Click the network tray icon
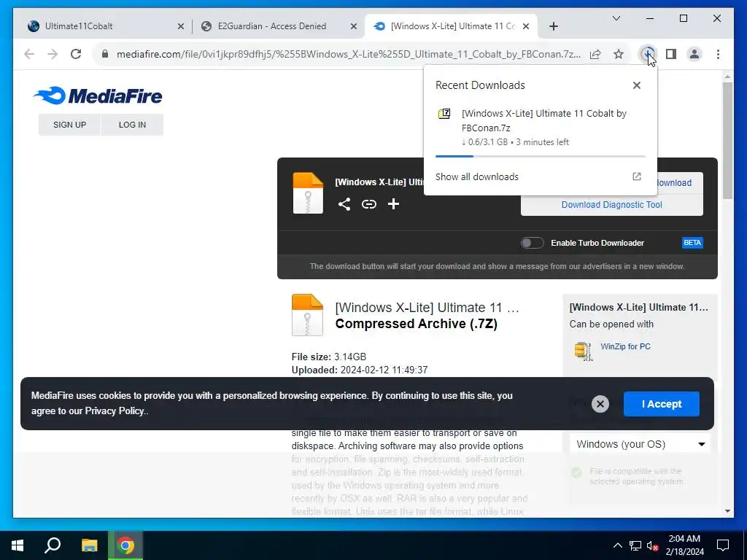 pos(635,545)
